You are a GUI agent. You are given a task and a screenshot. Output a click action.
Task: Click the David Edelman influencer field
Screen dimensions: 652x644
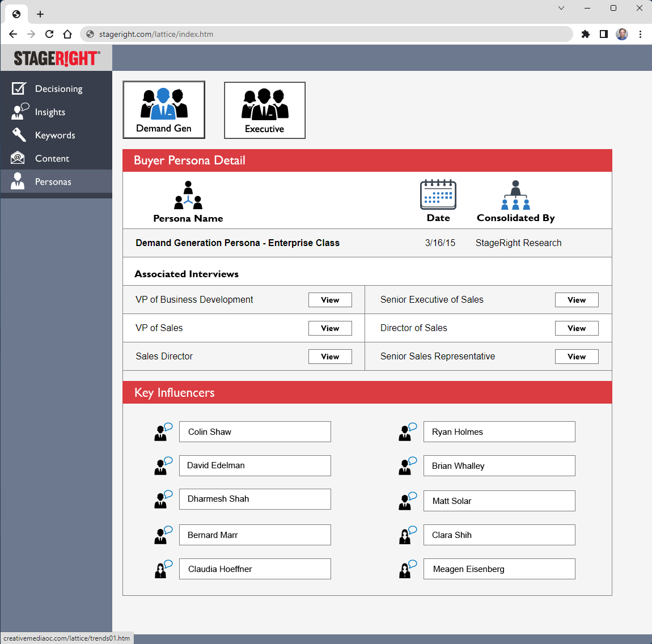(x=255, y=465)
